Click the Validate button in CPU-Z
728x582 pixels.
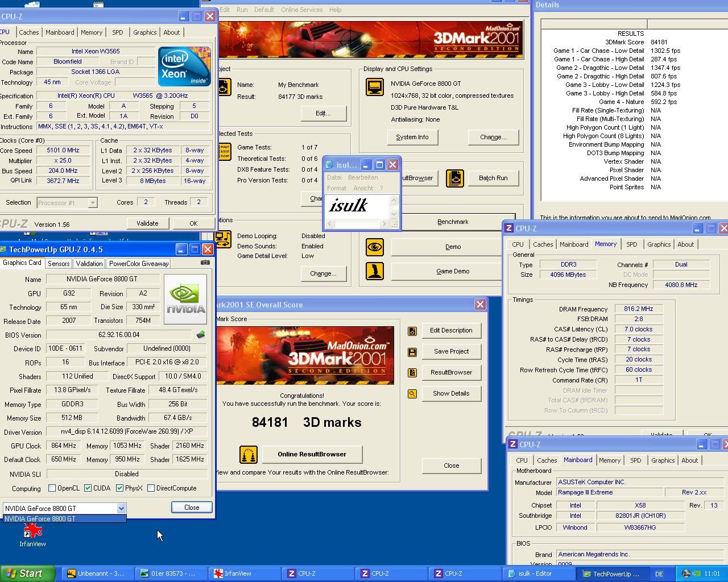tap(147, 223)
